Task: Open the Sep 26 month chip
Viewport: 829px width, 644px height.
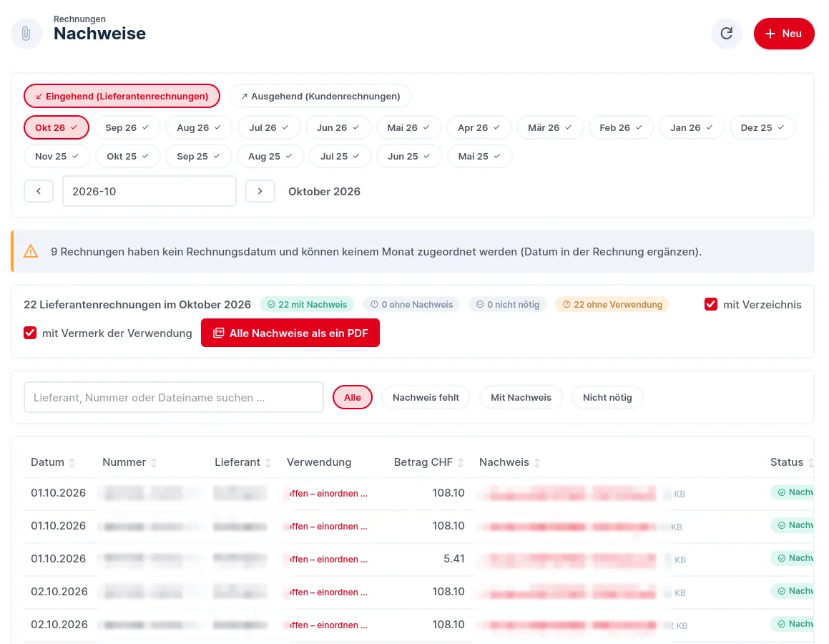Action: click(127, 128)
